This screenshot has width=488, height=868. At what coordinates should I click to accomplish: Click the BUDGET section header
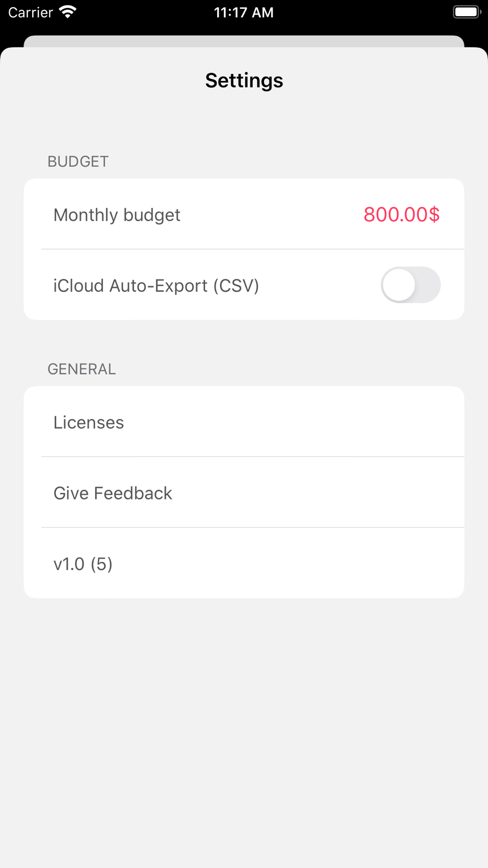point(78,162)
